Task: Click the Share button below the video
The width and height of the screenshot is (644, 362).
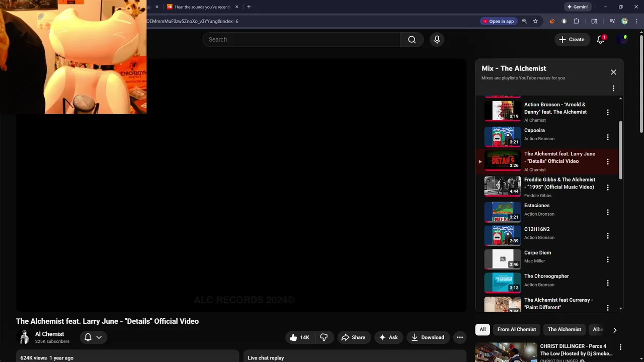Action: tap(354, 337)
